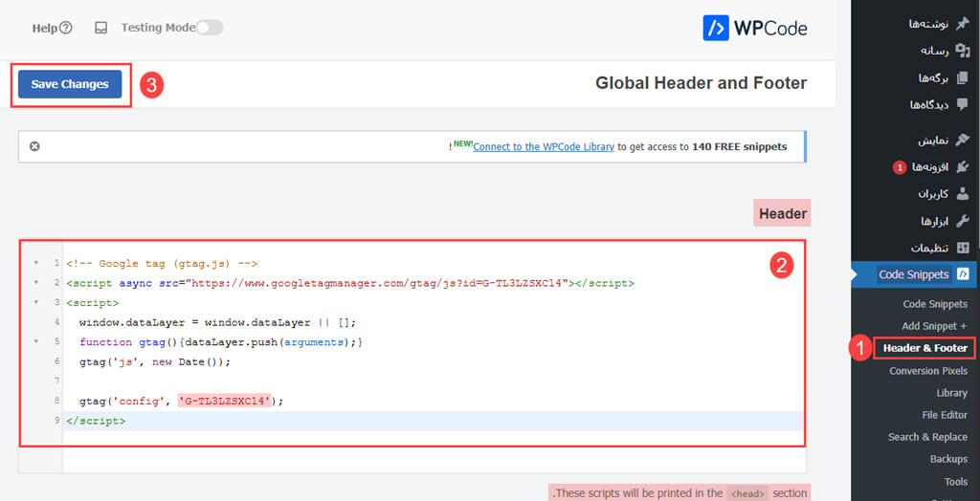Click the Code Snippets WPCode menu icon
980x501 pixels.
[x=963, y=274]
